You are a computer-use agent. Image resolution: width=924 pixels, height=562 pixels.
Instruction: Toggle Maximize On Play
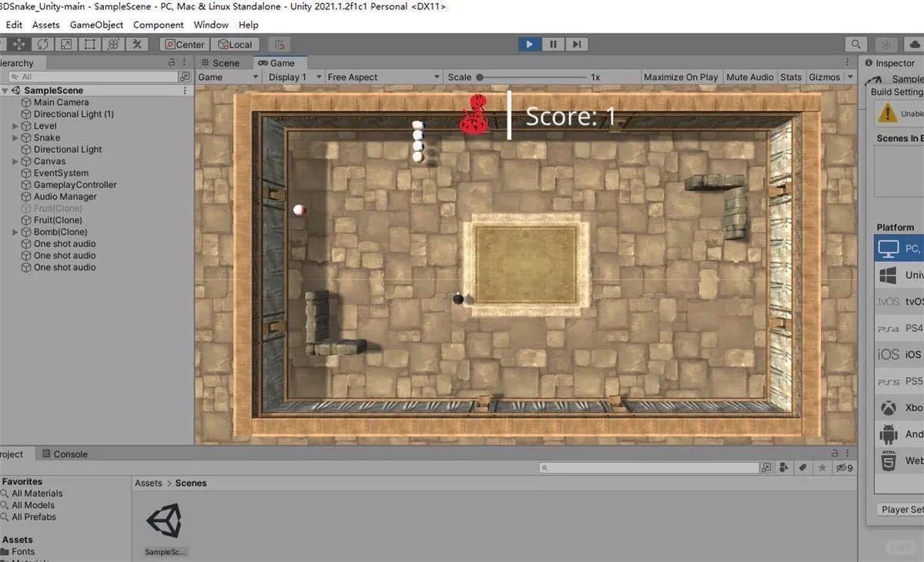point(681,77)
